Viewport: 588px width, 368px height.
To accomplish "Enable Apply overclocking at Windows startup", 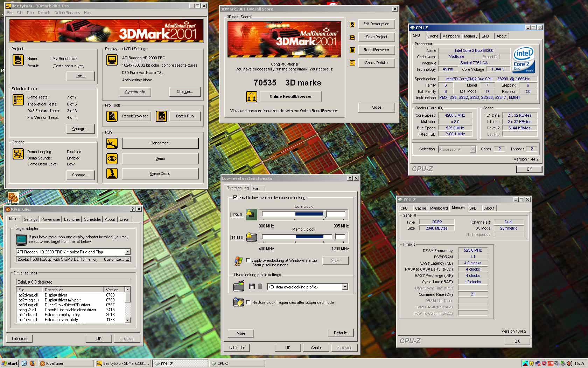I will pos(248,260).
